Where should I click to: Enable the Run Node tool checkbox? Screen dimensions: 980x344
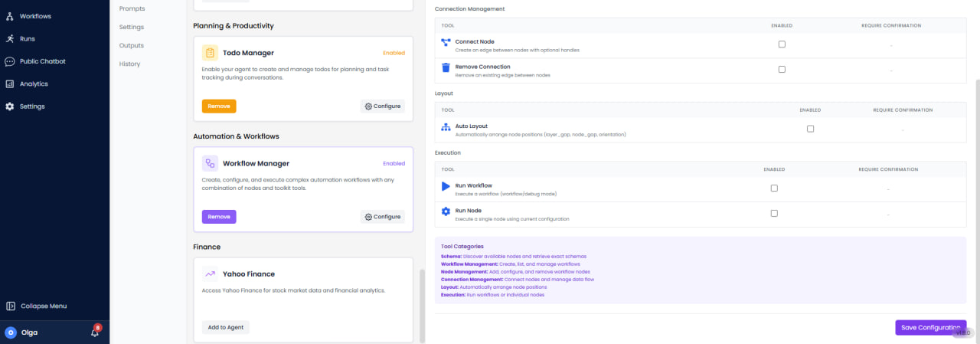pos(774,214)
